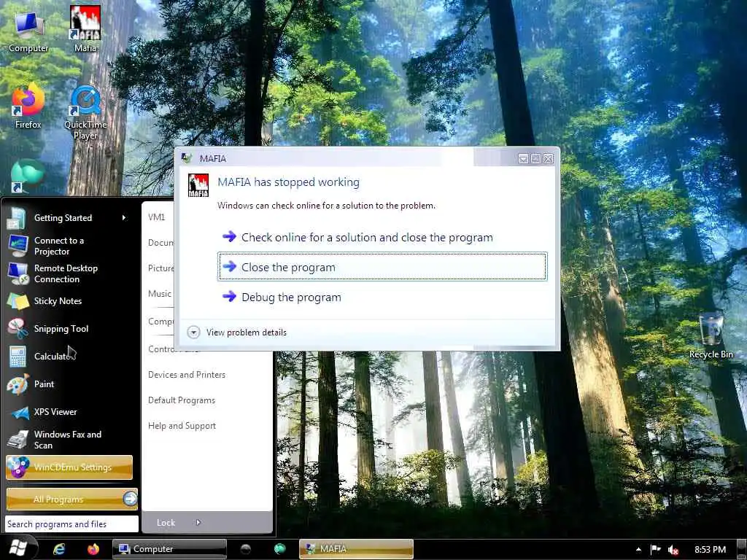Viewport: 747px width, 560px height.
Task: Close the MAFIA error dialog window
Action: click(x=549, y=158)
